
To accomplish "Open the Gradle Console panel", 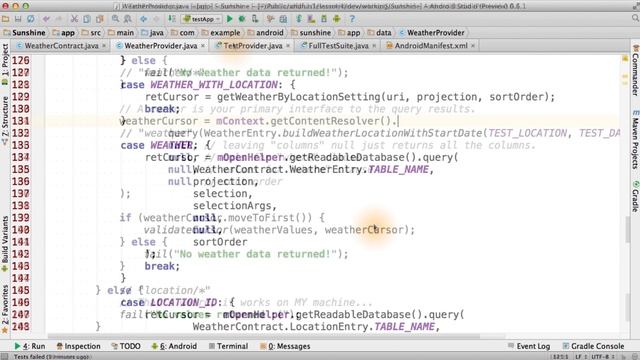I will pyautogui.click(x=593, y=346).
